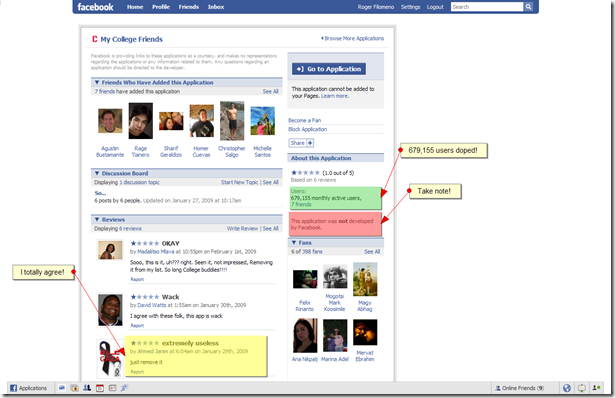Image resolution: width=615 pixels, height=398 pixels.
Task: Click reviewer name David Watts
Action: point(151,305)
